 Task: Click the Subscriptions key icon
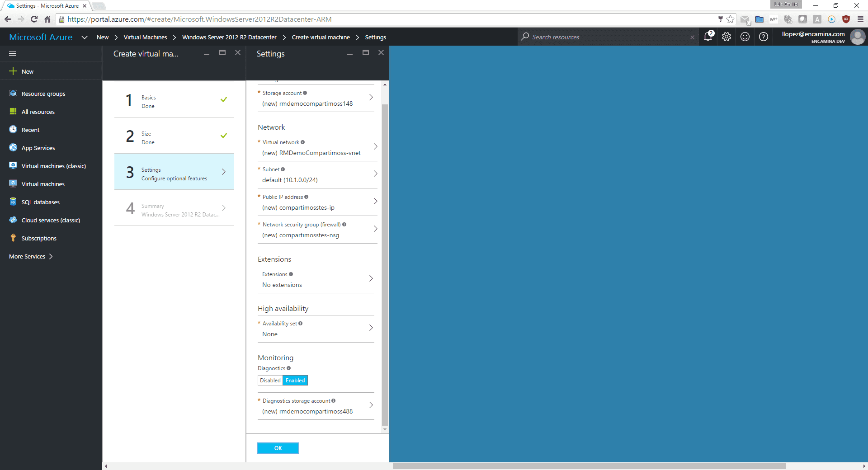13,238
